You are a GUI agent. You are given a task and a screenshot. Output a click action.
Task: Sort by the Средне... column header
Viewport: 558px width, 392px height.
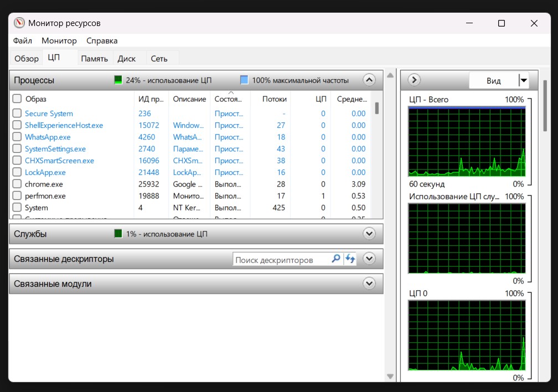352,99
